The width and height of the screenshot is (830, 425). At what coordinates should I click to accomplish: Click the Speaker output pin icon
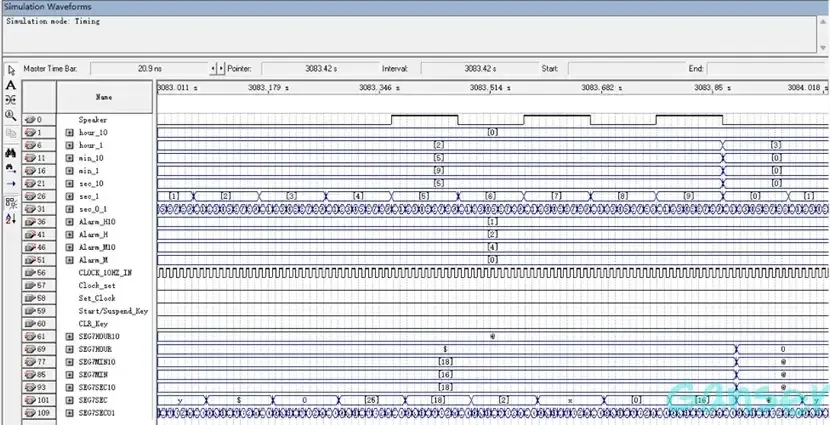pos(31,119)
